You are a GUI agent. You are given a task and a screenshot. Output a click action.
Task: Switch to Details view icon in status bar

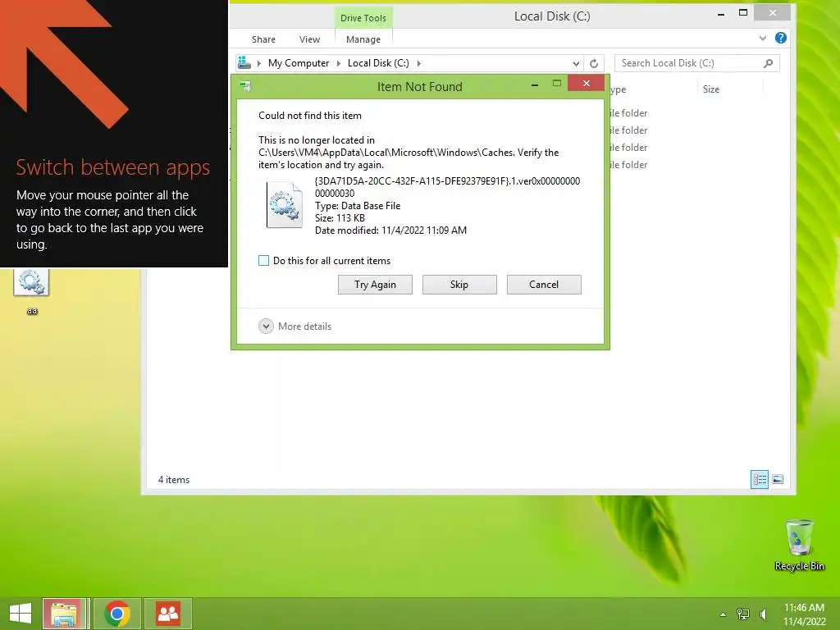pyautogui.click(x=760, y=479)
